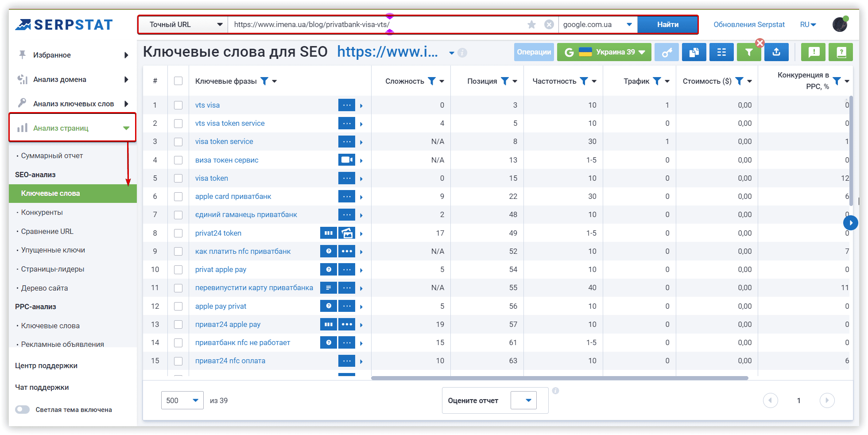
Task: Open the 'apple card приватбанк' keyword link
Action: pyautogui.click(x=233, y=197)
